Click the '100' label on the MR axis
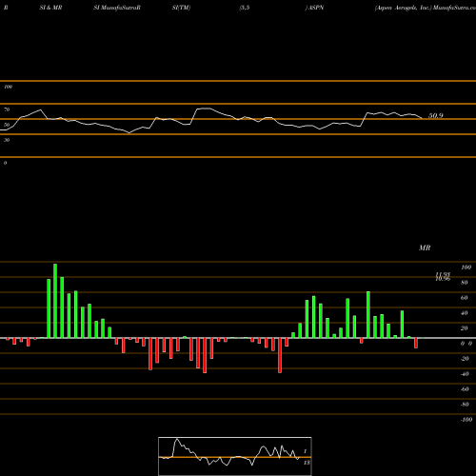This screenshot has height=476, width=476. 466,268
